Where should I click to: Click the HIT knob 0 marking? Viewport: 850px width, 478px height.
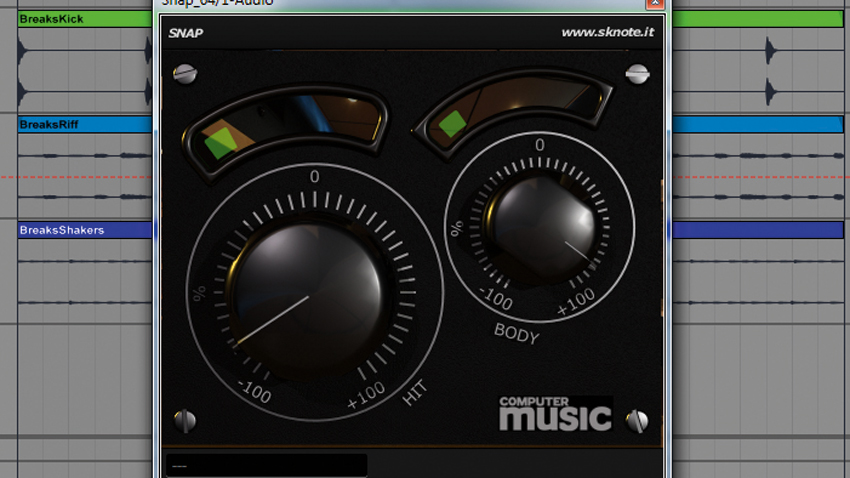point(314,177)
